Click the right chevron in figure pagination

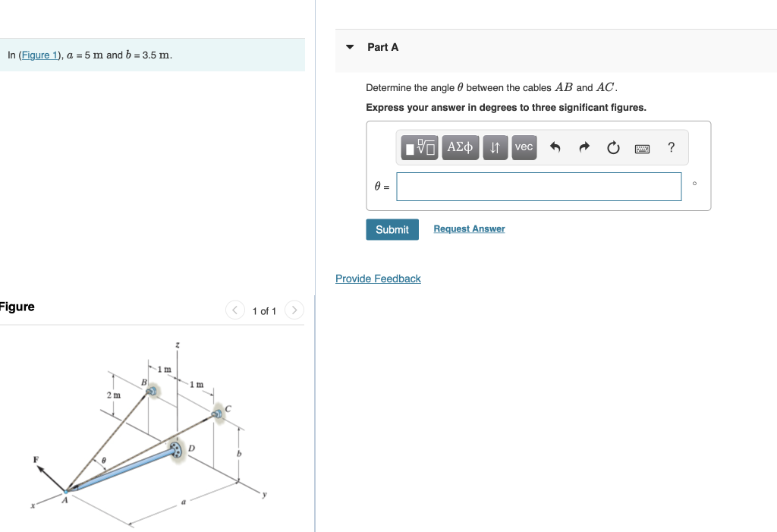coord(294,310)
